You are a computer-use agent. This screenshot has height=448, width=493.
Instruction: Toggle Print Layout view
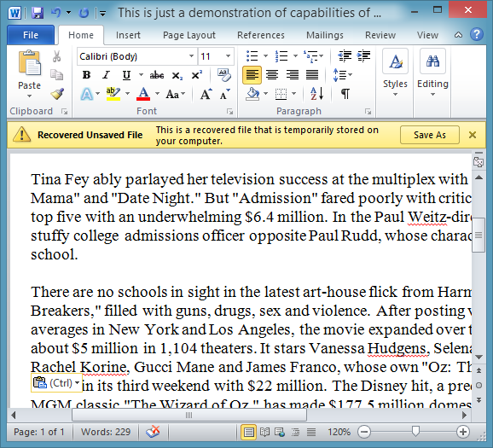coord(249,432)
